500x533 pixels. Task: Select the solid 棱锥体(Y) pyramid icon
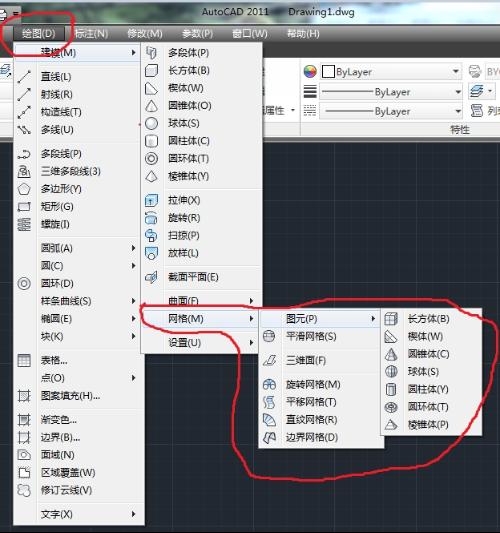(x=151, y=176)
